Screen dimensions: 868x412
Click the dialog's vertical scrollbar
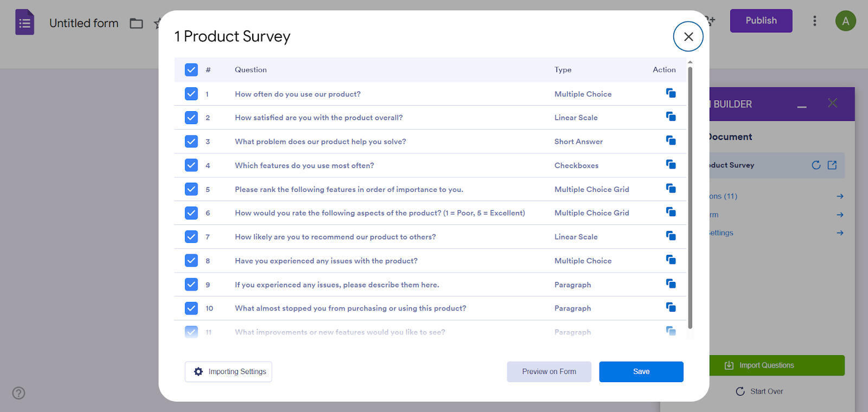point(690,198)
